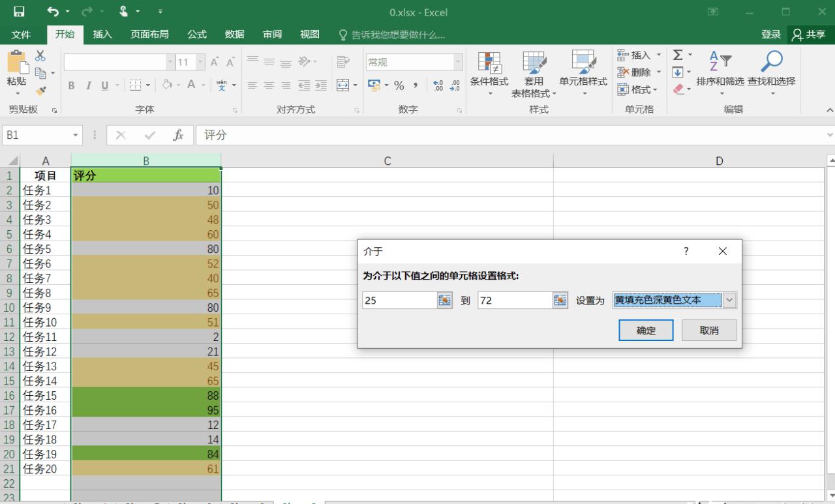Click the Increase Decimal icon
The width and height of the screenshot is (835, 504).
pyautogui.click(x=439, y=85)
